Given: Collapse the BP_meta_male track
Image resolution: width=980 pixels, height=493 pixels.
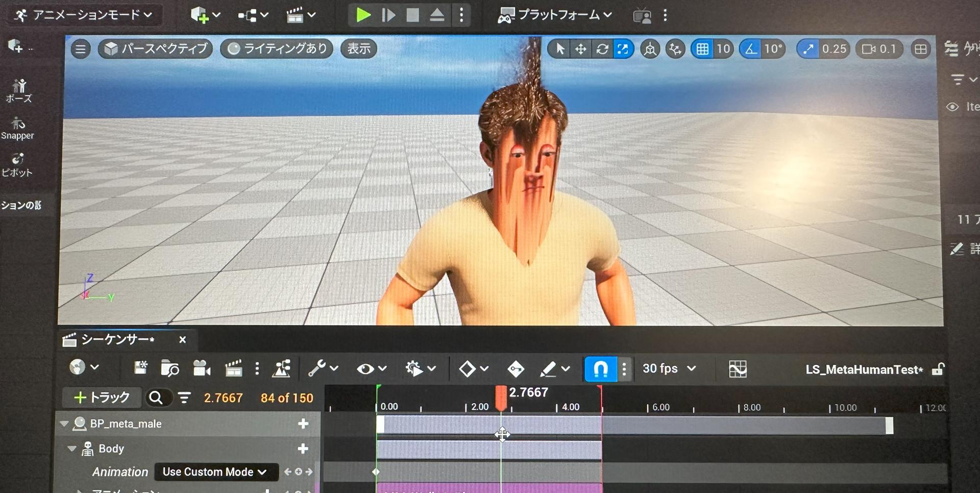Looking at the screenshot, I should (x=64, y=424).
